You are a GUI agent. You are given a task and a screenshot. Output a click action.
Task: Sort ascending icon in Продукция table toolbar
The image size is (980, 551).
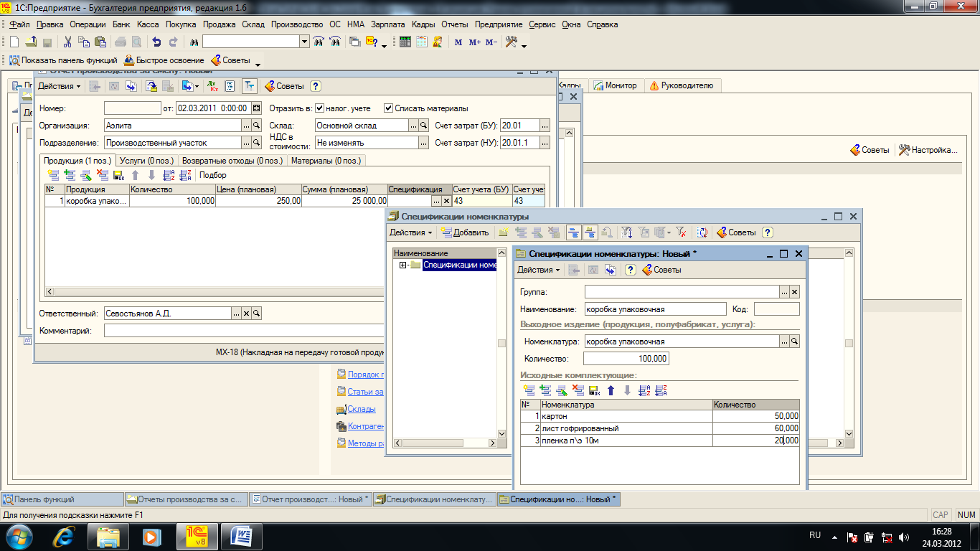coord(169,175)
